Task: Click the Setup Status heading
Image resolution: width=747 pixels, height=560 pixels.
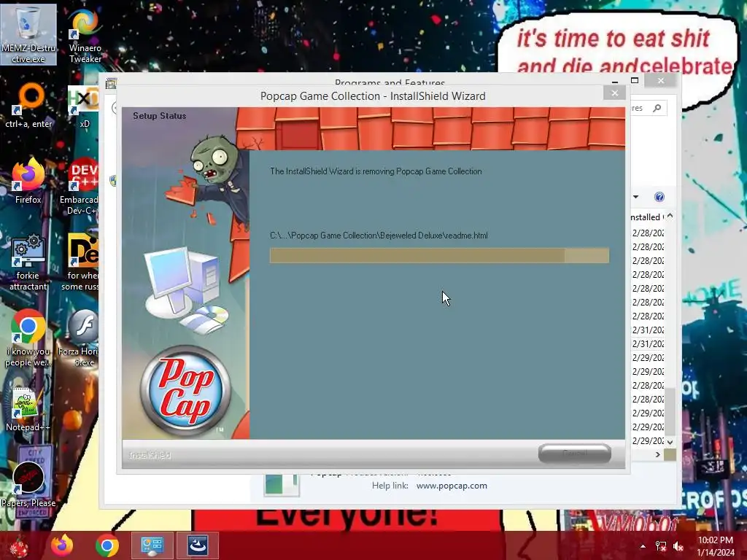Action: click(x=160, y=116)
